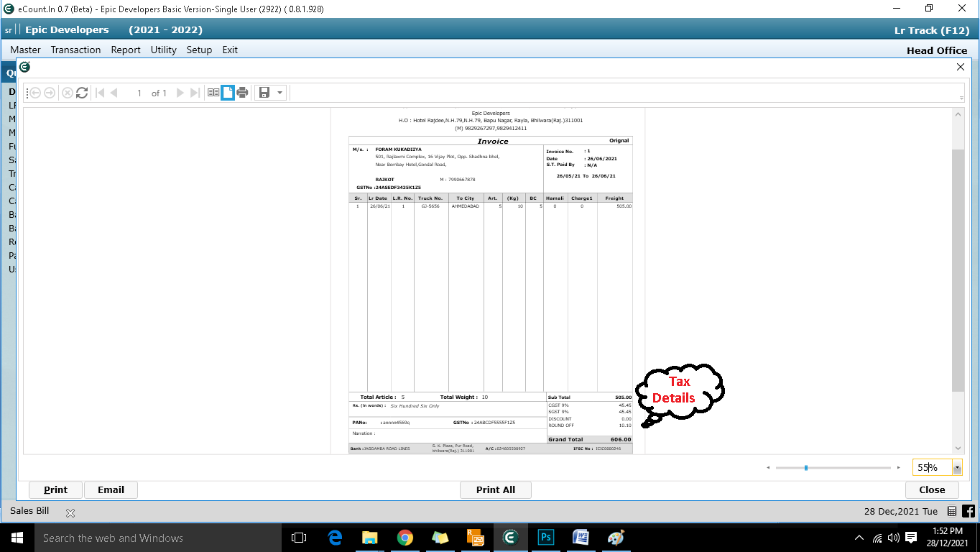Go to first page of report
This screenshot has height=552, width=980.
click(x=100, y=93)
